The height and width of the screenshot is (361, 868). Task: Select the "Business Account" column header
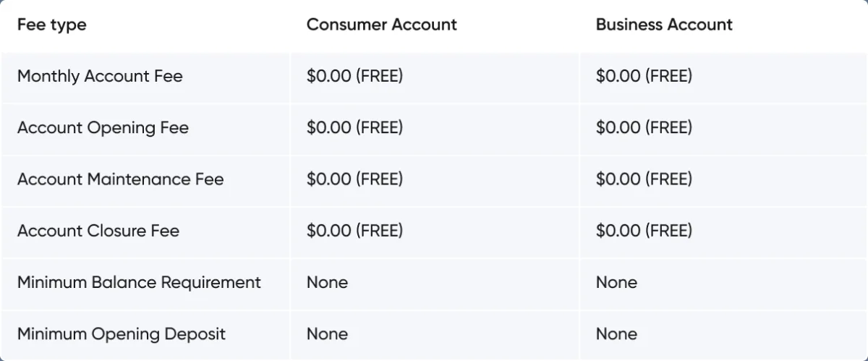[664, 25]
